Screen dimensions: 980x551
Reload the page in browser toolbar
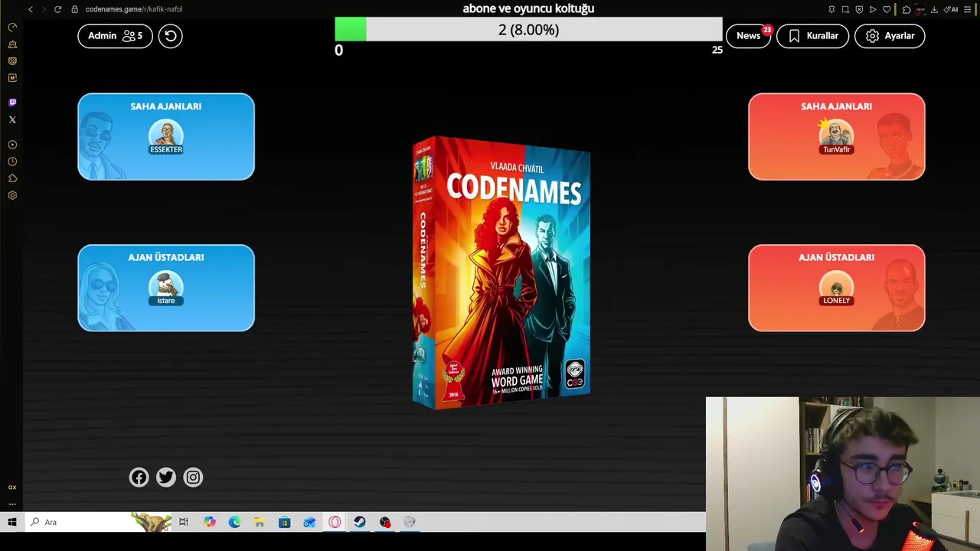57,9
